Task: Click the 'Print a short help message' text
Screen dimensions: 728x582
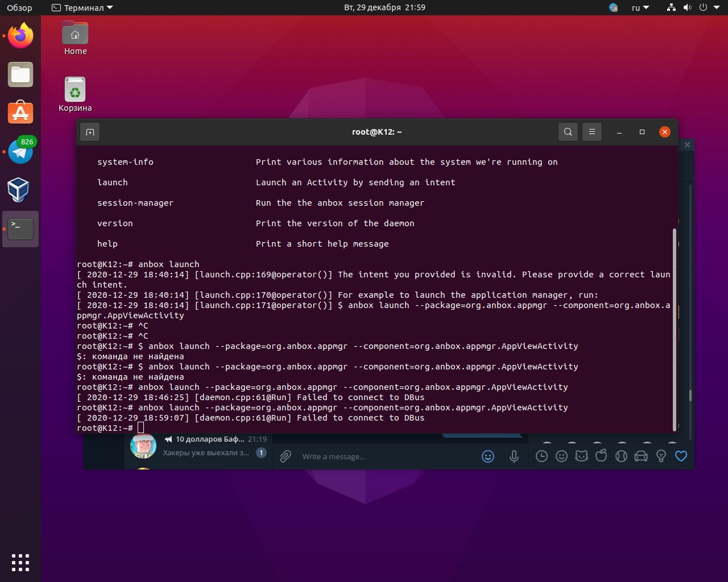Action: point(322,244)
